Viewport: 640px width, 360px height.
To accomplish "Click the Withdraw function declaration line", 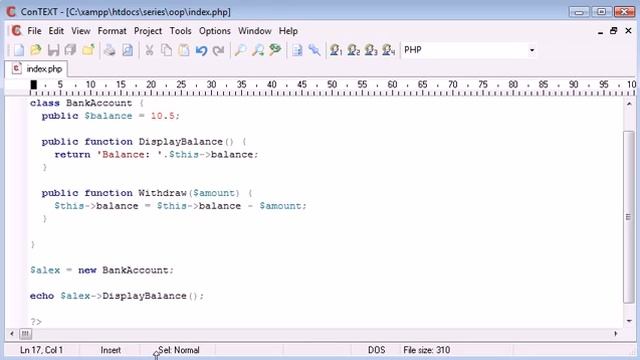I will [x=147, y=193].
